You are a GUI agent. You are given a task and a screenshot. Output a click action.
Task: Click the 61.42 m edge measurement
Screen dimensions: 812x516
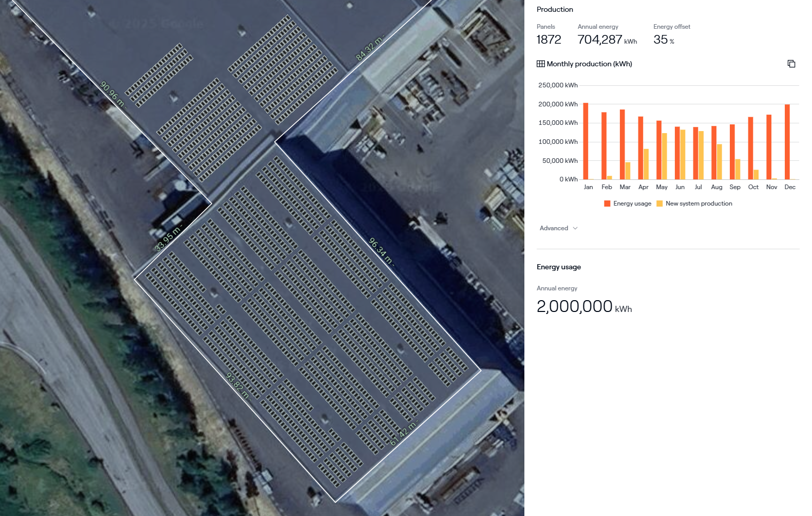pyautogui.click(x=403, y=433)
